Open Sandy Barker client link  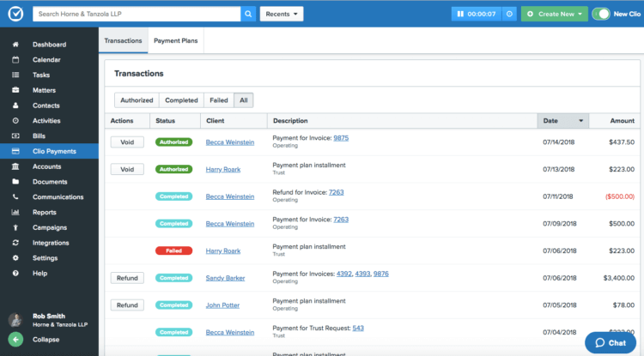(225, 278)
